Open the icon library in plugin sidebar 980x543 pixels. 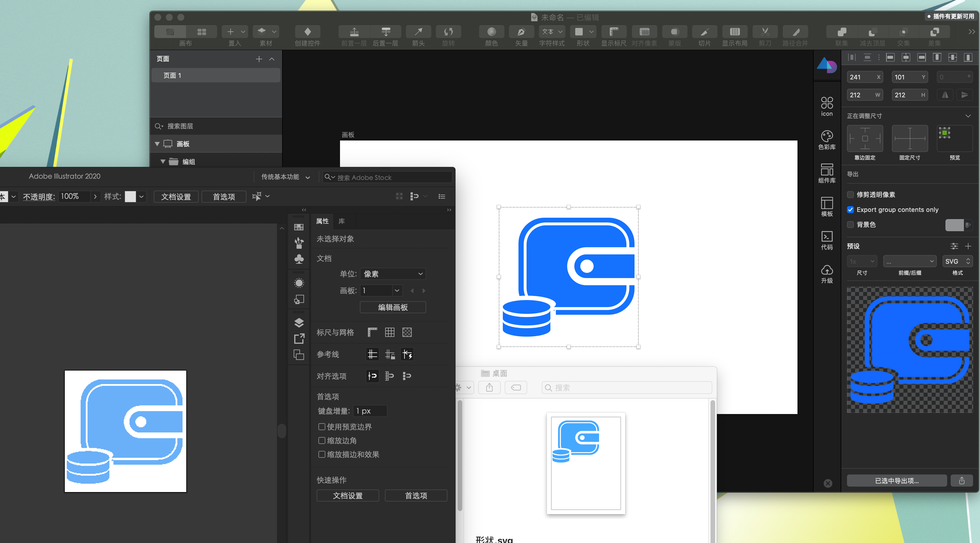(x=827, y=107)
